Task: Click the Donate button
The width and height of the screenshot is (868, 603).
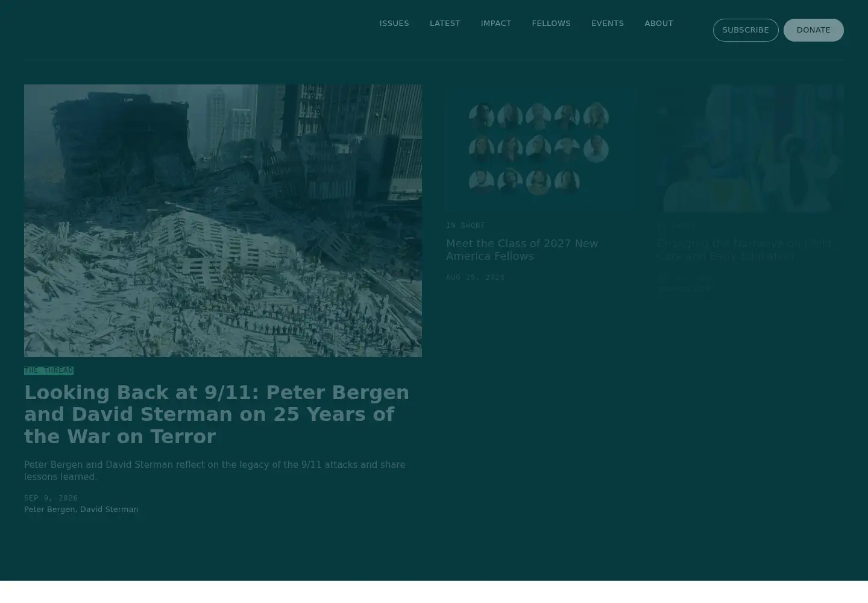Action: [814, 30]
